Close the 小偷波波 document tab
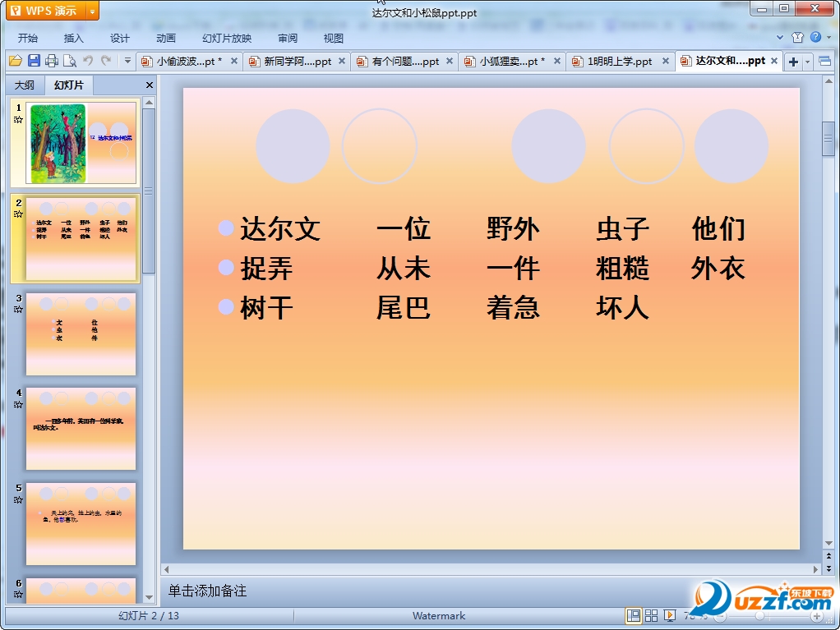 pos(234,61)
